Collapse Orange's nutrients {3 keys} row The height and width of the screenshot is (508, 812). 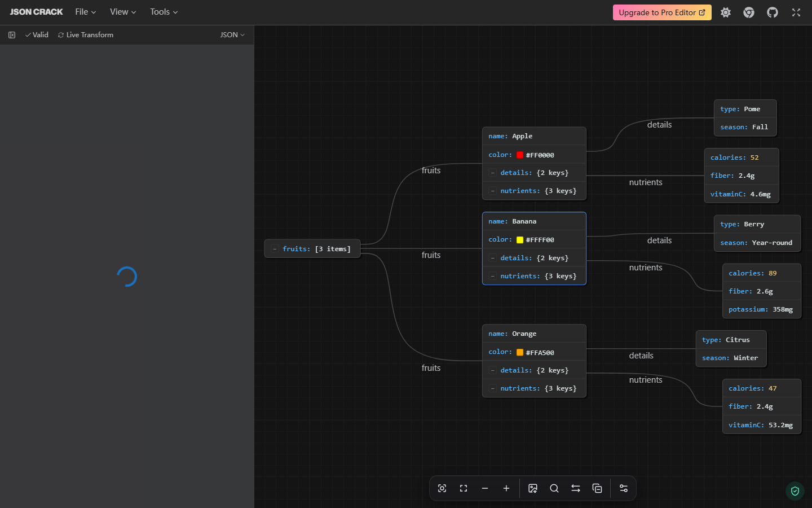[493, 388]
